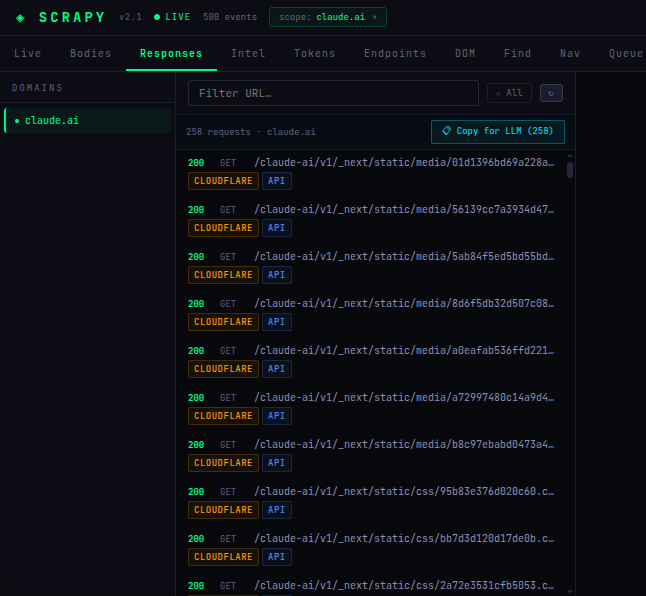Switch to the Nav tab
The image size is (646, 596).
pyautogui.click(x=570, y=53)
